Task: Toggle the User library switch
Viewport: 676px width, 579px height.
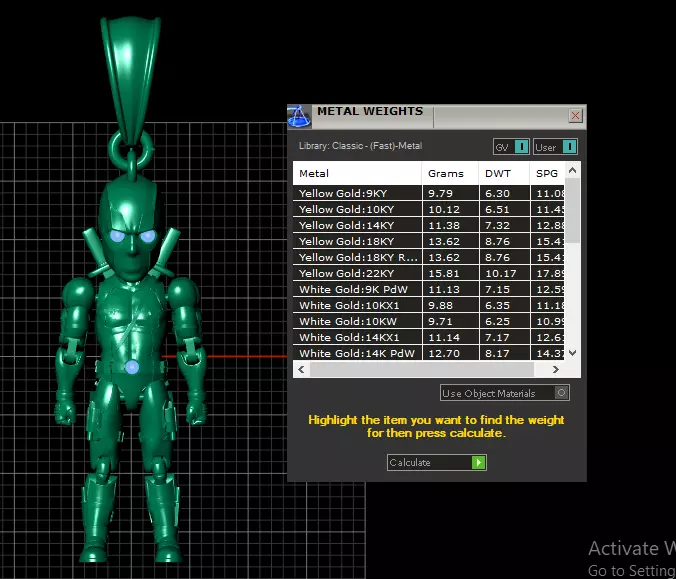Action: [555, 147]
